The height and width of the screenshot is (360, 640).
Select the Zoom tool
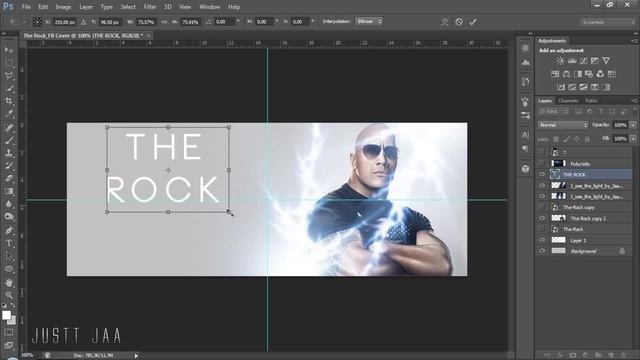9,295
